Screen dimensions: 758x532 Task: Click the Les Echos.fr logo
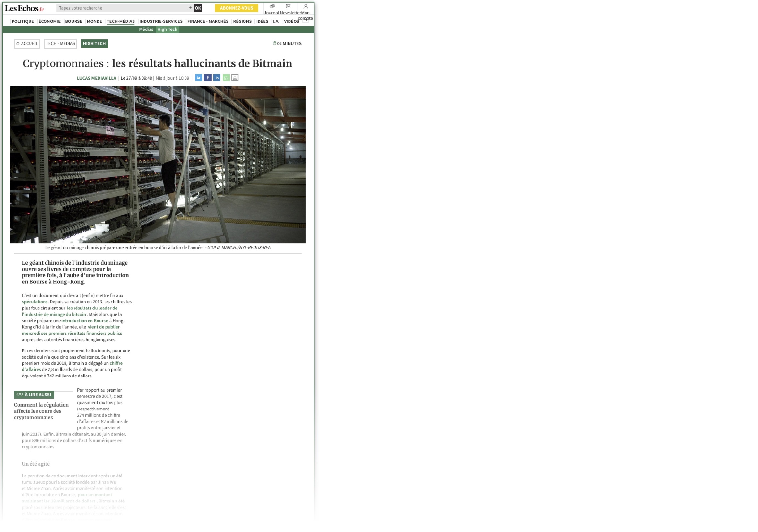point(24,8)
